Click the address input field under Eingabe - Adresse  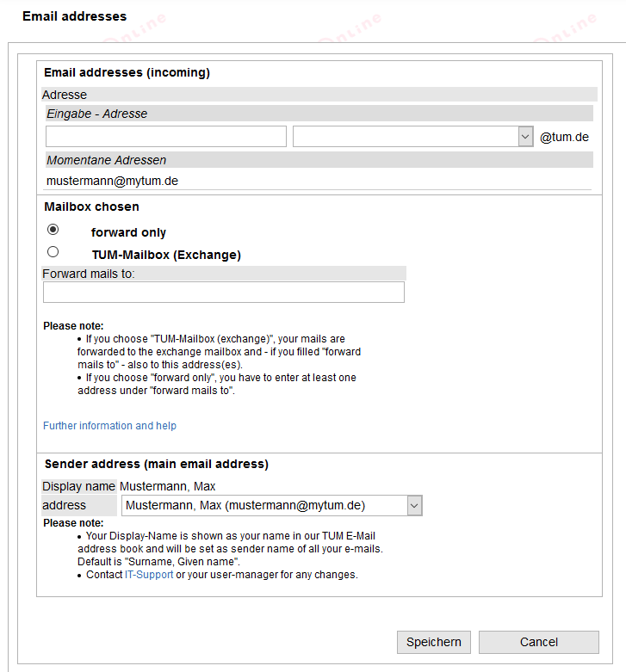tap(165, 137)
